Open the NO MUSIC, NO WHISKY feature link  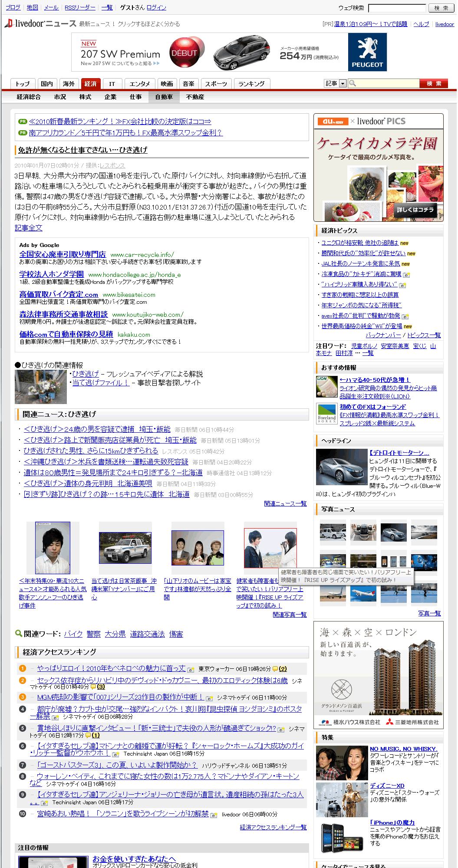coord(404,749)
